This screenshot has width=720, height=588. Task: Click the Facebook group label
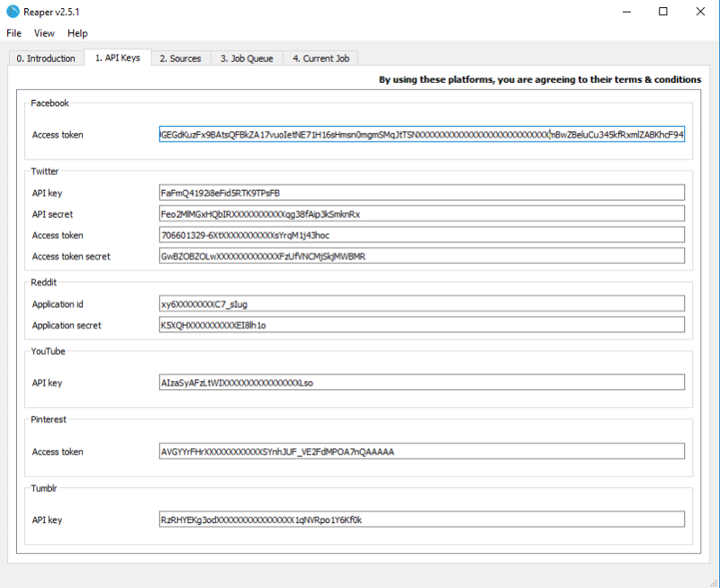click(49, 103)
